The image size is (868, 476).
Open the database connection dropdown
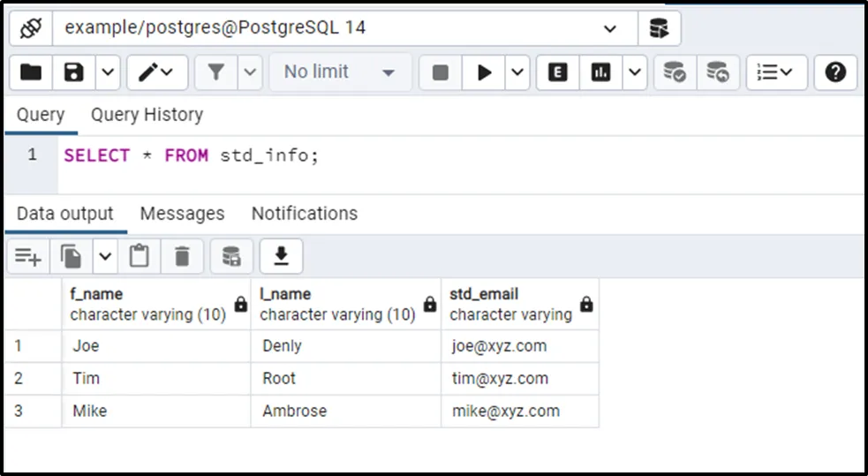[x=609, y=28]
